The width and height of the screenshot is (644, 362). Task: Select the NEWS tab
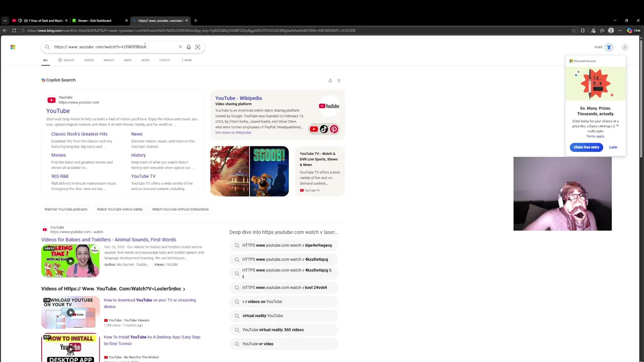pos(145,60)
